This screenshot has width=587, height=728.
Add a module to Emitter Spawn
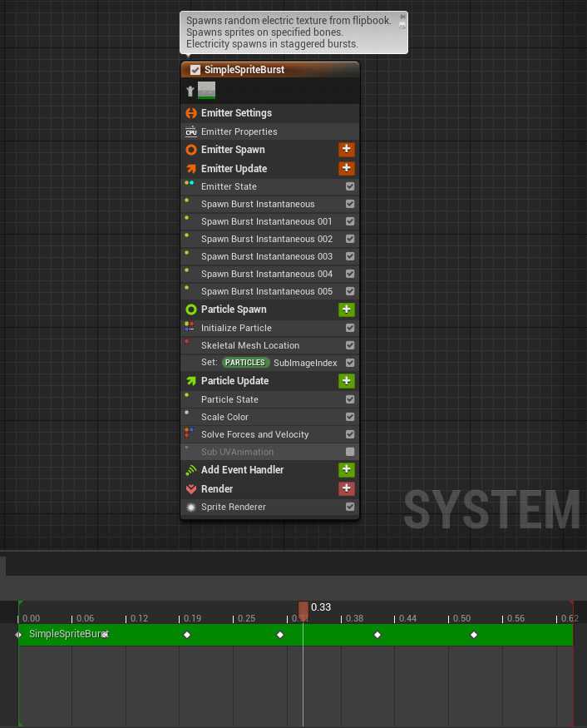click(346, 149)
